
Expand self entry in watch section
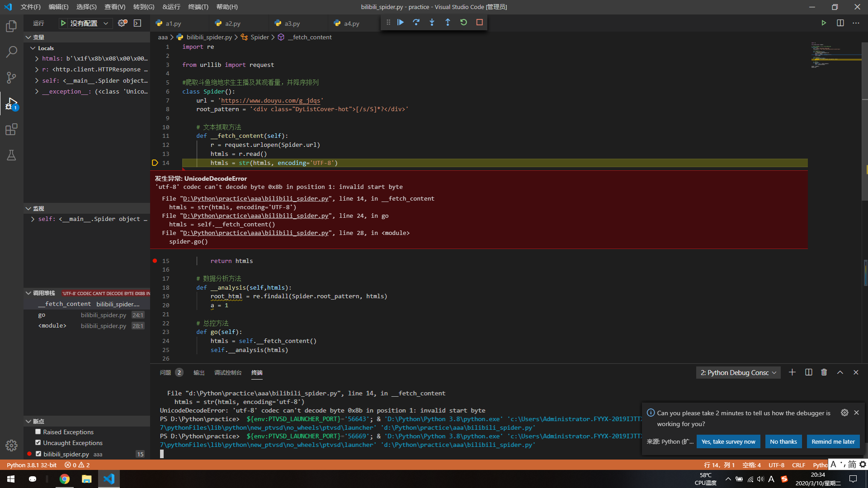pos(33,219)
